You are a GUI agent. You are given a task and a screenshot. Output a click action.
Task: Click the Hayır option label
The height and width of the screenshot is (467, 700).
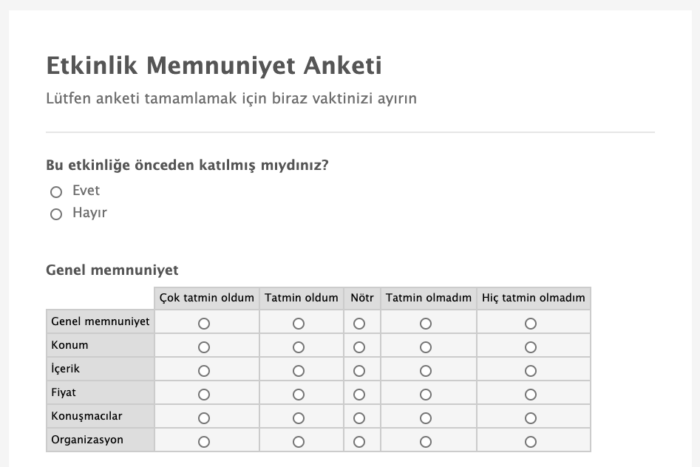coord(89,213)
